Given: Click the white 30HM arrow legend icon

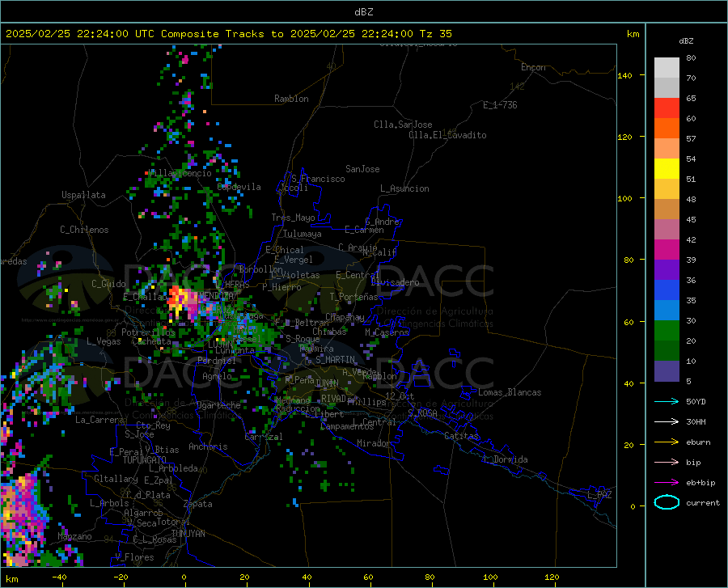Looking at the screenshot, I should [667, 422].
